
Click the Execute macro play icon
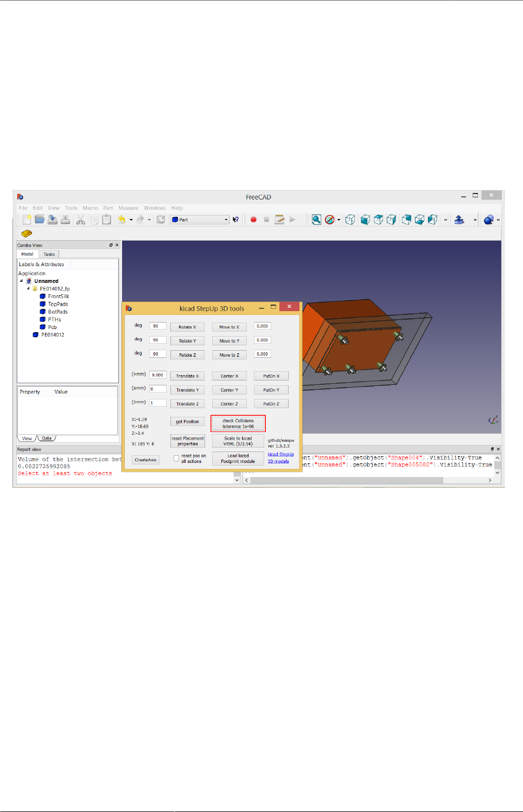pyautogui.click(x=292, y=220)
